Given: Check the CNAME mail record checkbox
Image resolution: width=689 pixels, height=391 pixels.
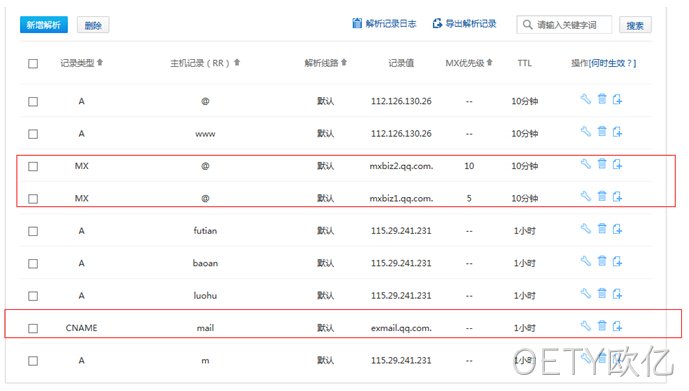Looking at the screenshot, I should tap(33, 328).
